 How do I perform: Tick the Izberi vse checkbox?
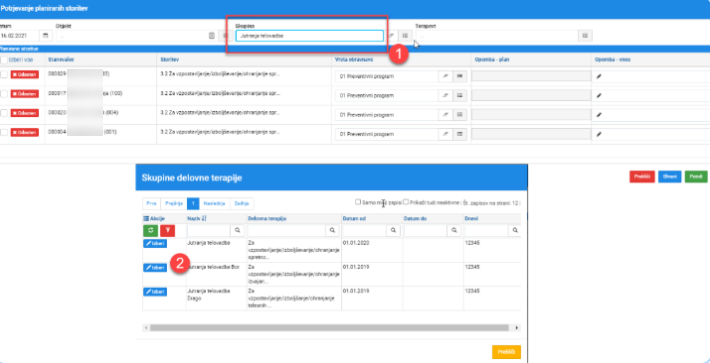(4, 60)
